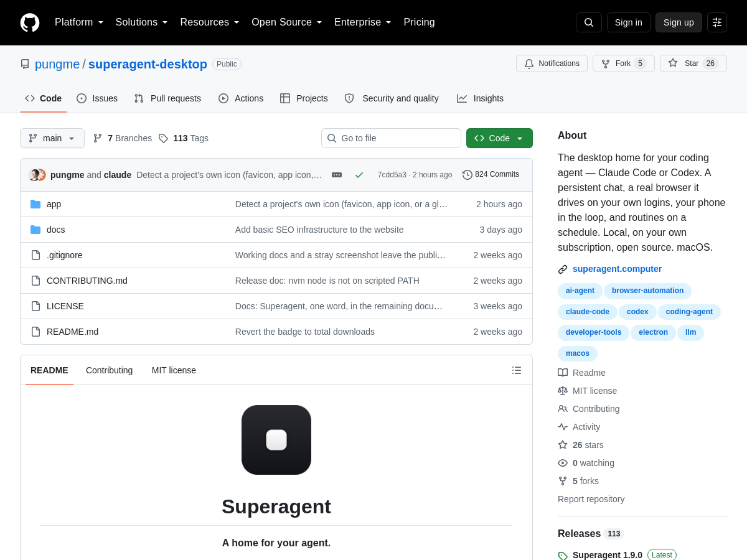
Task: Select the README file tab
Action: click(x=49, y=370)
